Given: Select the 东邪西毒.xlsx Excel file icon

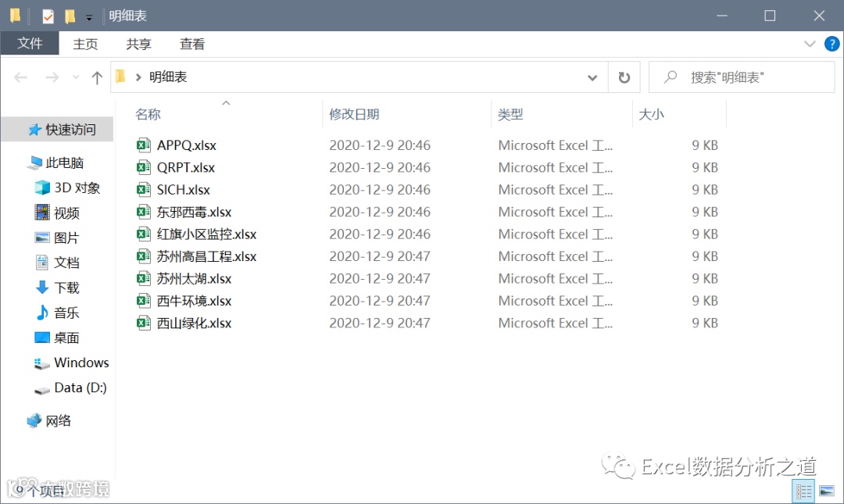Looking at the screenshot, I should (143, 212).
